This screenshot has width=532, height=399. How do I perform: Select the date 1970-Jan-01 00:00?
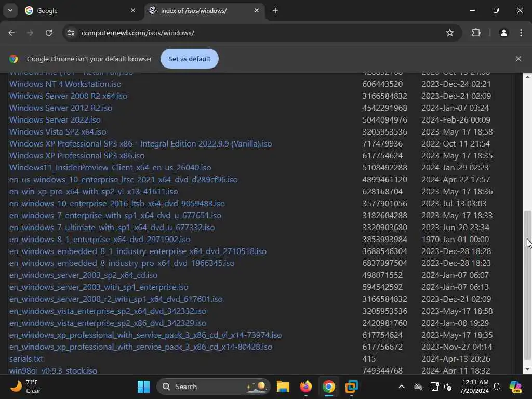coord(455,239)
